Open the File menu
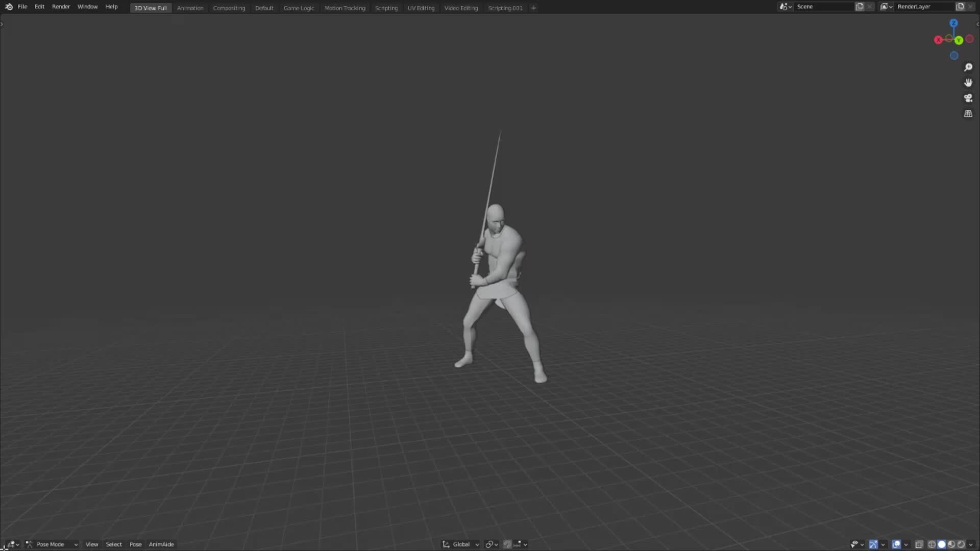Viewport: 980px width, 551px height. pyautogui.click(x=22, y=7)
